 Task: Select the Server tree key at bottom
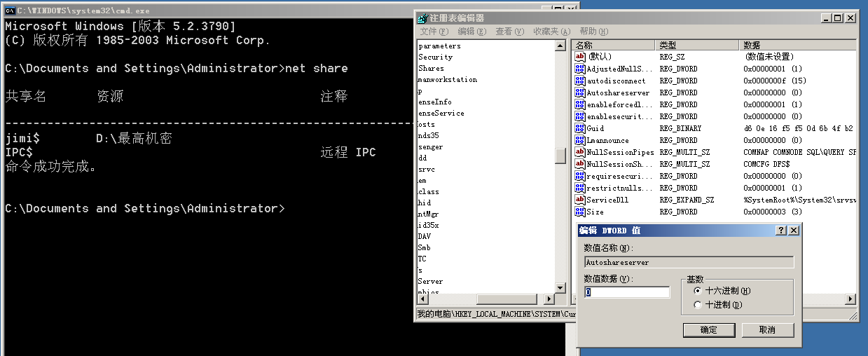(x=430, y=281)
